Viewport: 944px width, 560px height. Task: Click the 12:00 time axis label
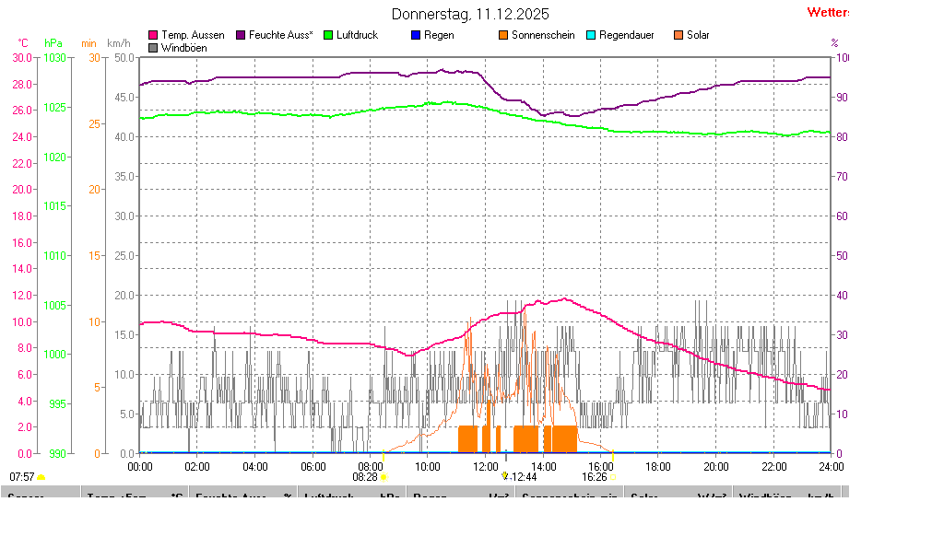point(485,466)
